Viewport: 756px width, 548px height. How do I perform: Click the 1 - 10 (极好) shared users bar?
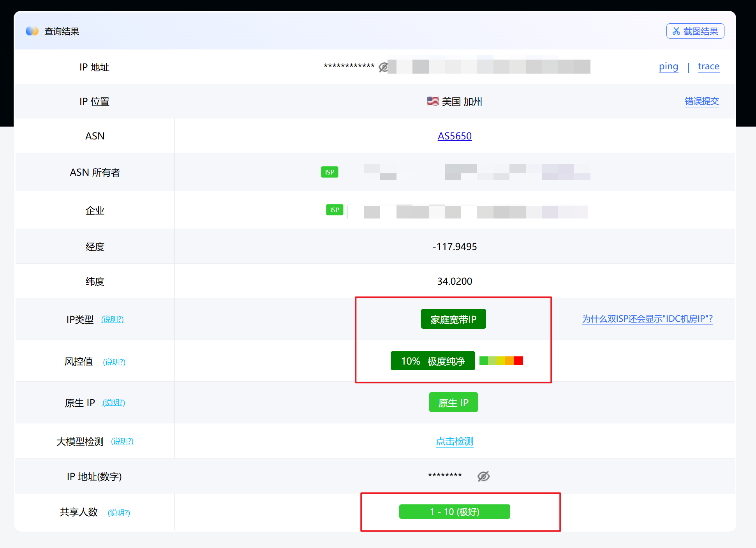click(455, 512)
